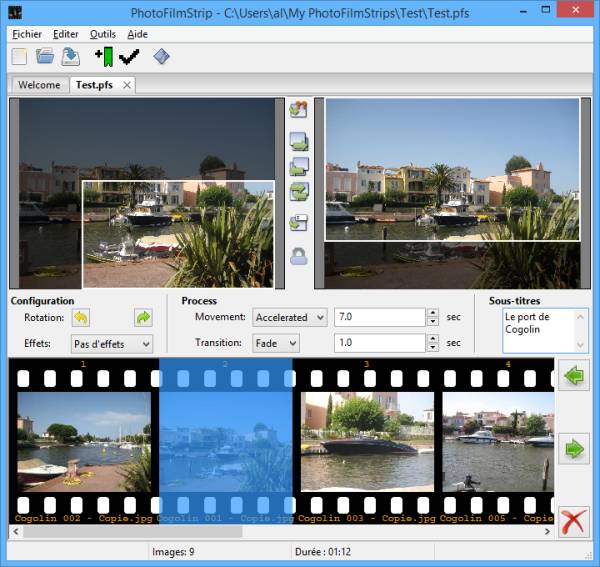This screenshot has width=600, height=567.
Task: Select the Test.pfs tab
Action: [94, 85]
